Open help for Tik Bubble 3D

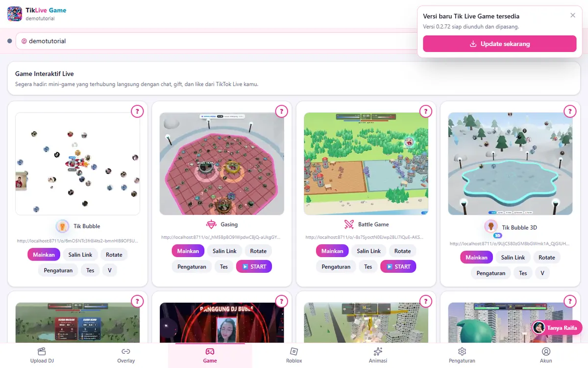[x=570, y=111]
